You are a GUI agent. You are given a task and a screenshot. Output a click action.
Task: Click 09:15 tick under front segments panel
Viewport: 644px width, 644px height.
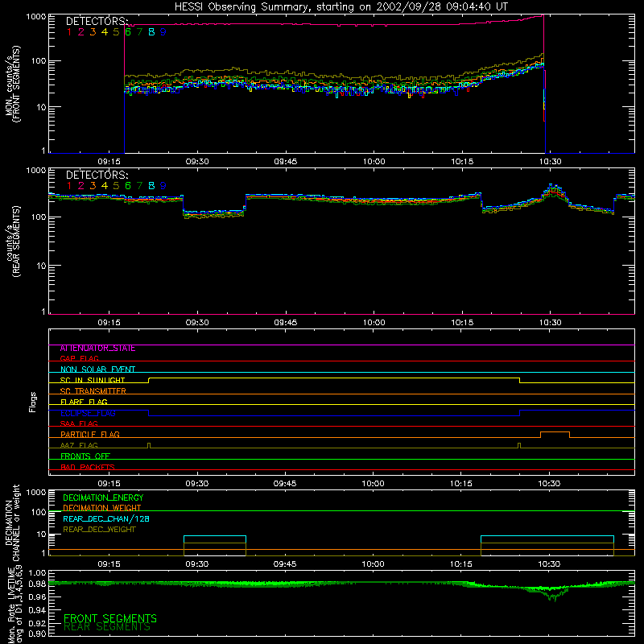coord(109,162)
